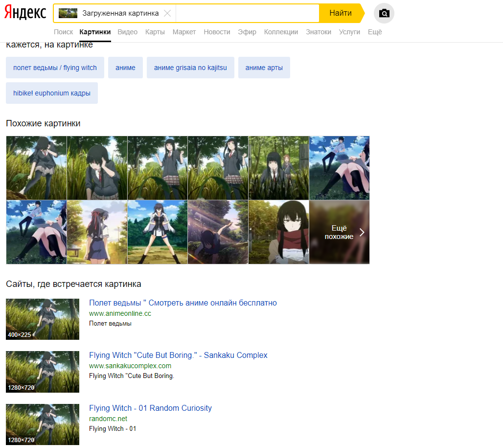Open 'Flying Witch - 01 Random Curiosity' link

point(150,408)
